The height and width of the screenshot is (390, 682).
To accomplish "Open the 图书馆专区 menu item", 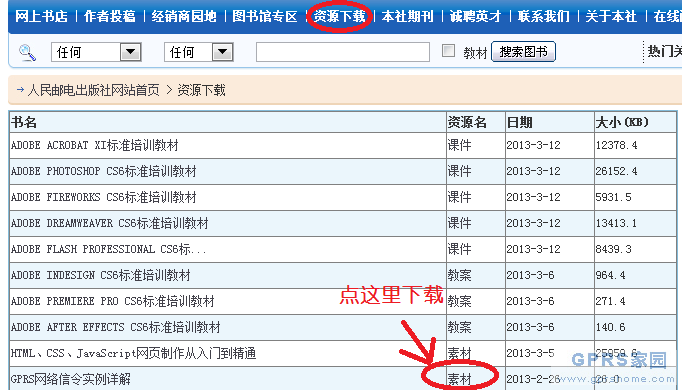I will [264, 17].
